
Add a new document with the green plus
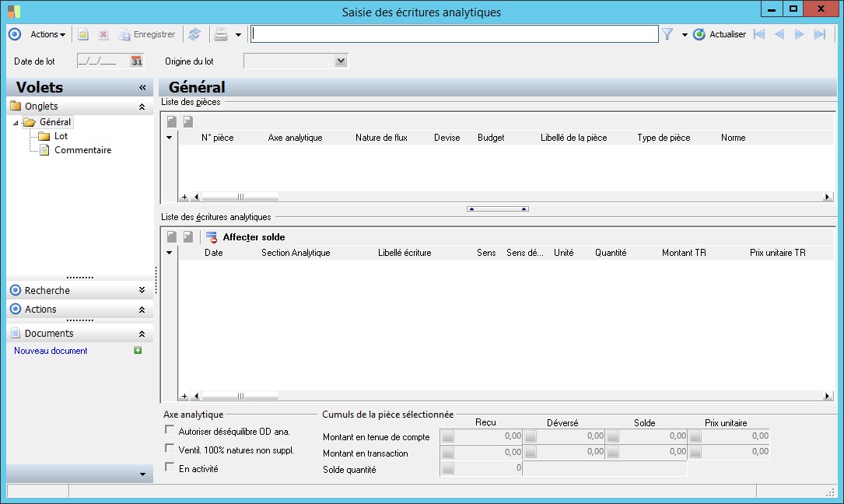pyautogui.click(x=138, y=351)
